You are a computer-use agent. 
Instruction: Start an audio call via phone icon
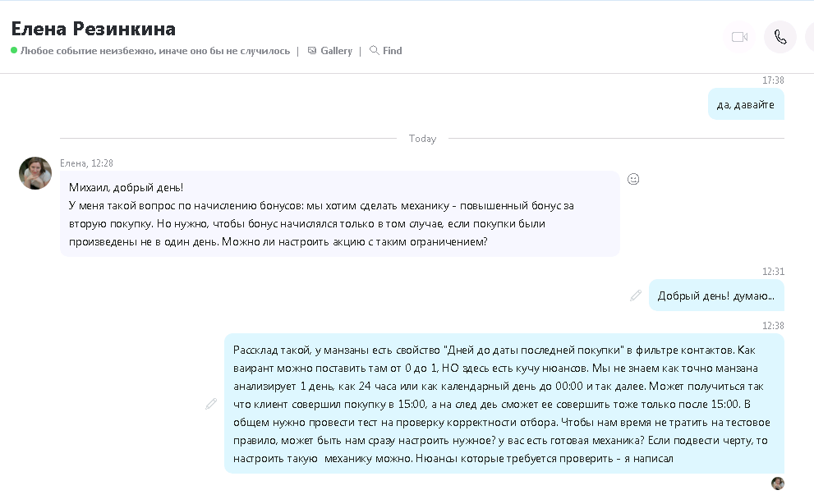pyautogui.click(x=780, y=37)
